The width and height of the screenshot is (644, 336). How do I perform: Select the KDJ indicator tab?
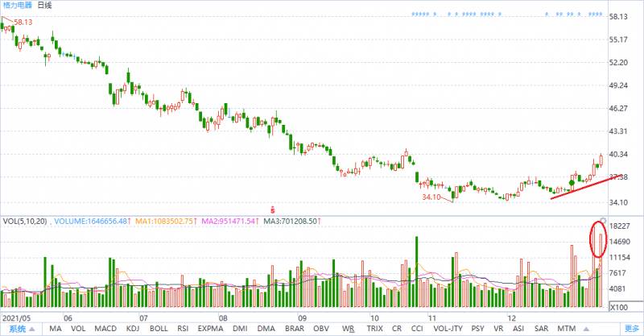(x=133, y=329)
